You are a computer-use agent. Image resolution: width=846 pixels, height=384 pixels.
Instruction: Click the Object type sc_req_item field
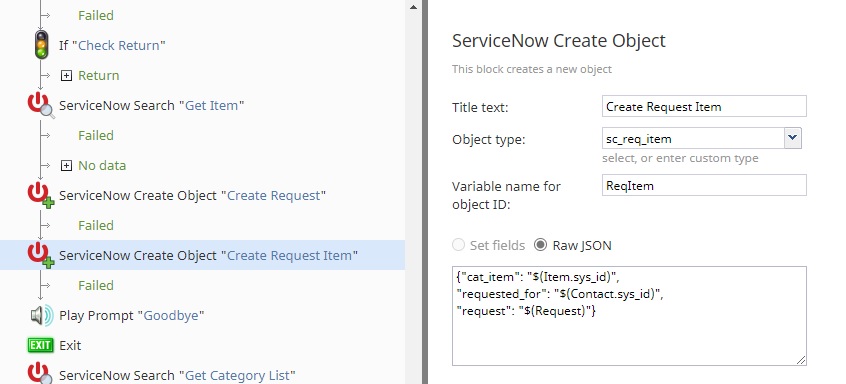pos(693,138)
